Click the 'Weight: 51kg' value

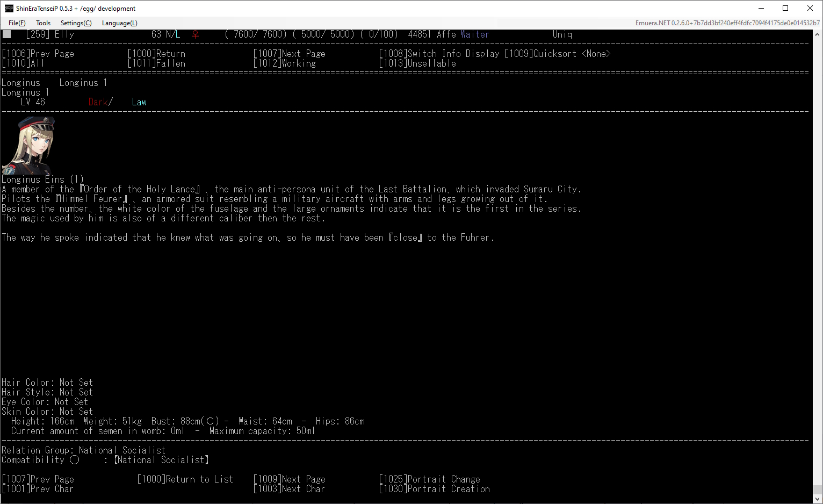coord(113,421)
